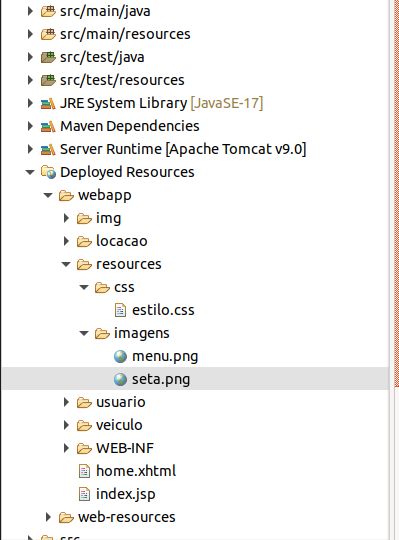
Task: Click the veiculo folder icon
Action: (84, 425)
